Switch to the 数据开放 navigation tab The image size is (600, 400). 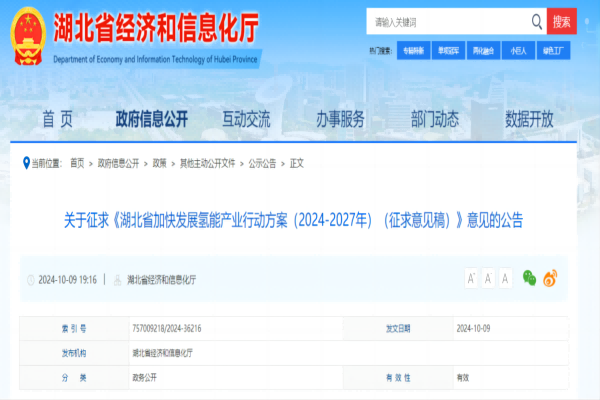pyautogui.click(x=529, y=120)
